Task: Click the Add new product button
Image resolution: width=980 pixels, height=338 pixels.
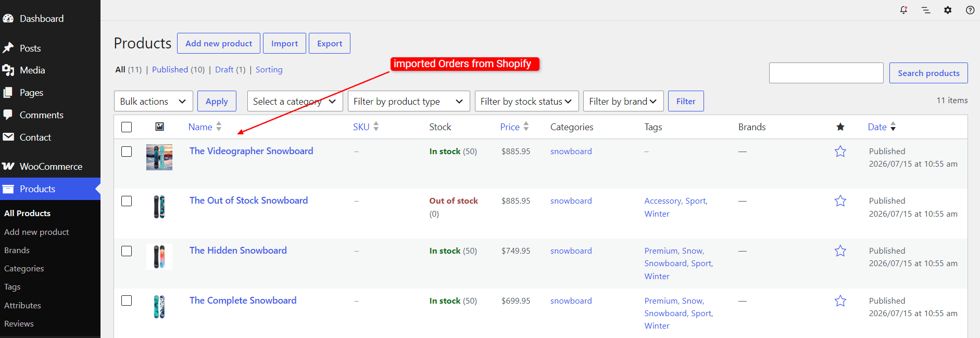Action: pos(219,43)
